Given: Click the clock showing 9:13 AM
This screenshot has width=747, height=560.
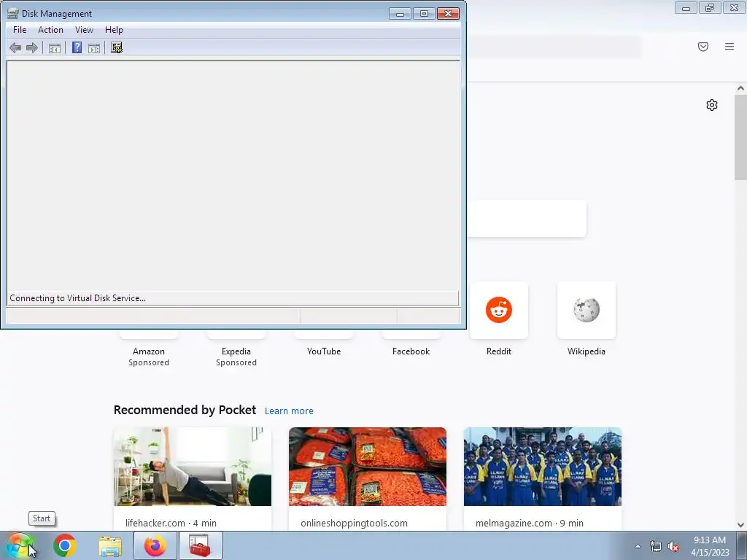Looking at the screenshot, I should click(710, 546).
